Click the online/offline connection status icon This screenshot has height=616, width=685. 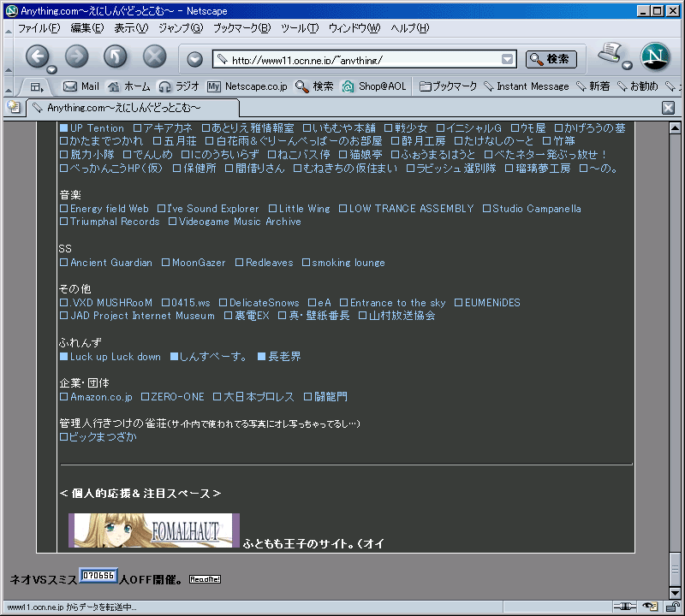pyautogui.click(x=624, y=606)
